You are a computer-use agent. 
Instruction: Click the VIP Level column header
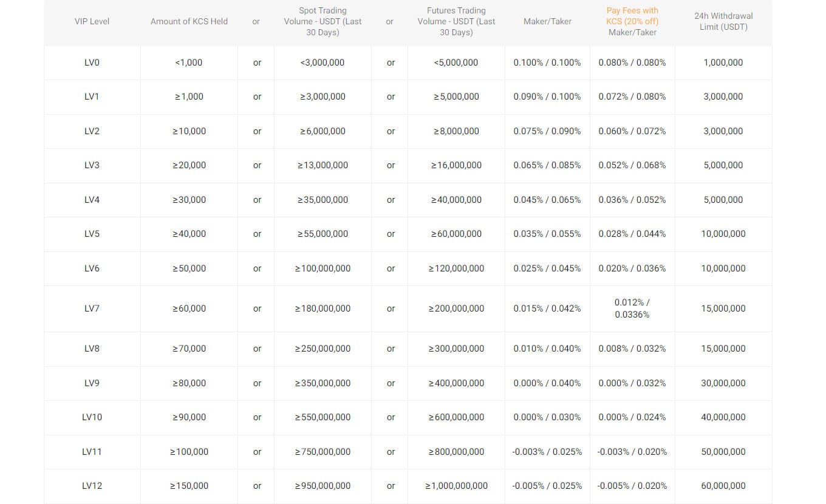tap(92, 21)
